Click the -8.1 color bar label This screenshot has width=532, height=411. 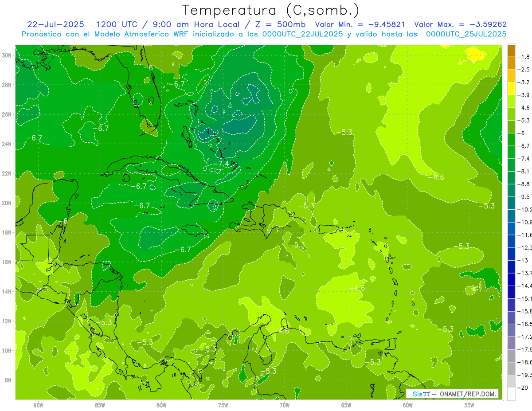click(524, 171)
